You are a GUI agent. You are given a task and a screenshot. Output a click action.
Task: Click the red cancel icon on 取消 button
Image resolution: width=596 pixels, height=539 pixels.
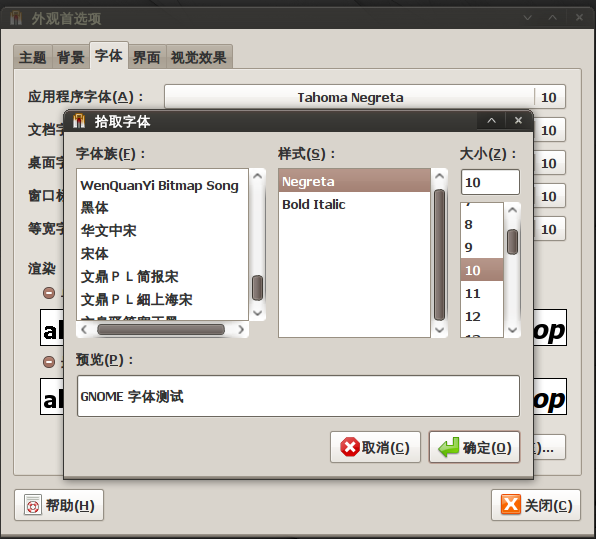[350, 447]
